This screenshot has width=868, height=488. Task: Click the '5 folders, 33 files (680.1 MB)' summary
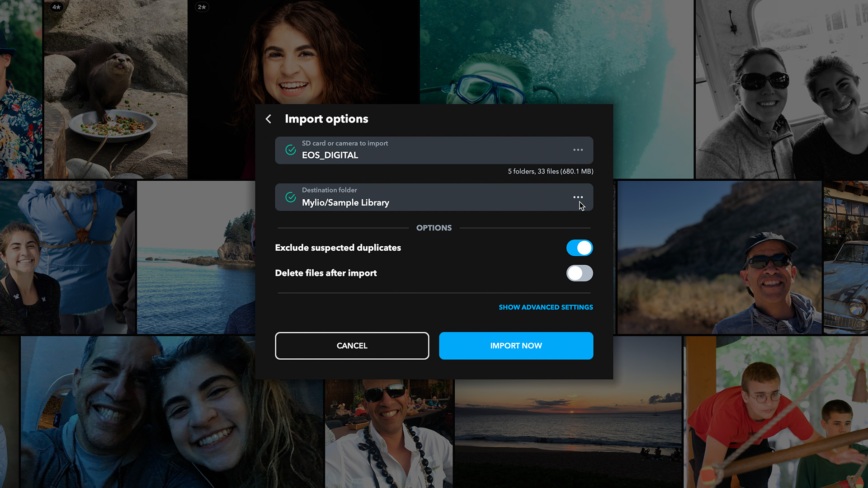pyautogui.click(x=550, y=171)
